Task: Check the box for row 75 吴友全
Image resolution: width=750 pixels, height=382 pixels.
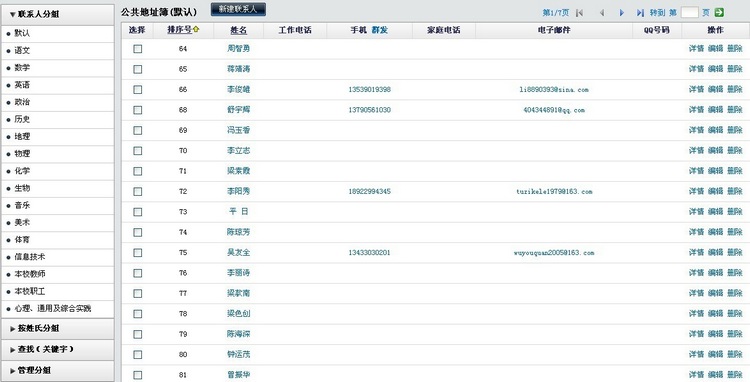Action: coord(138,252)
